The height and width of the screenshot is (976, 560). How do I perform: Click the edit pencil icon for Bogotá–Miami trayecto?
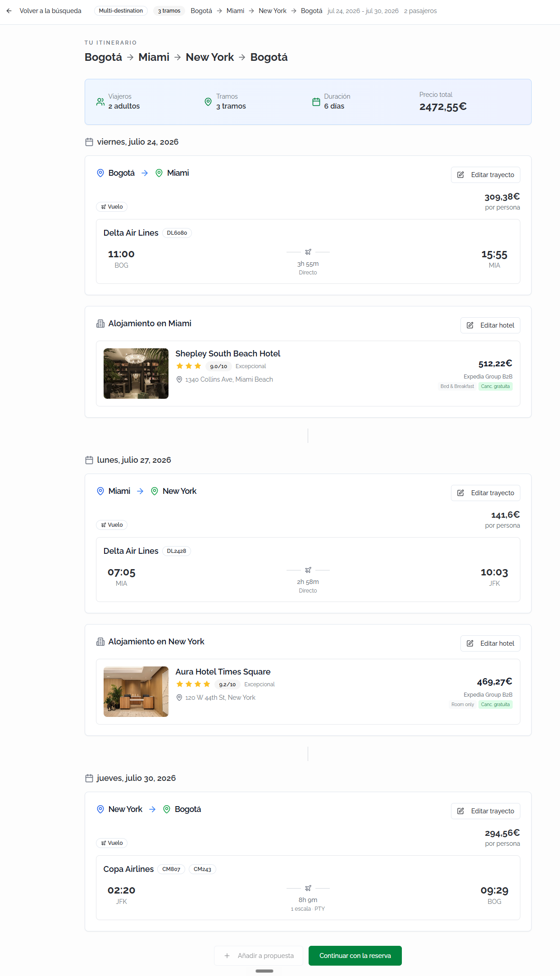[460, 175]
